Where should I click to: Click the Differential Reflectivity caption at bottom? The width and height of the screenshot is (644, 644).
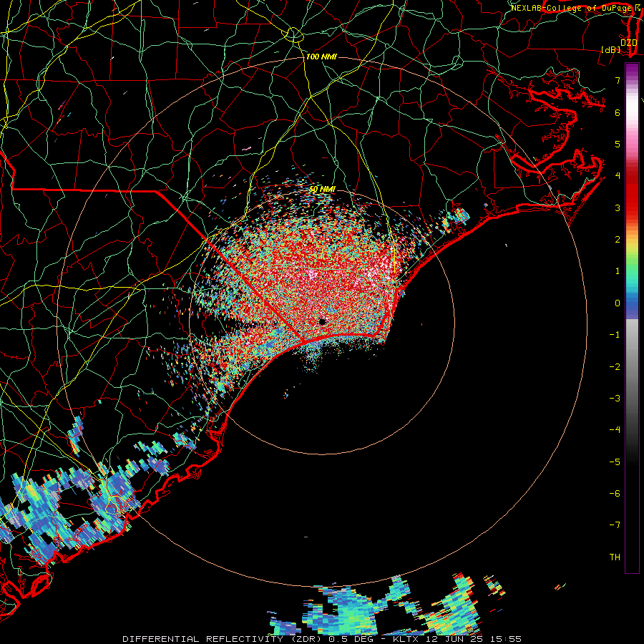(x=322, y=639)
